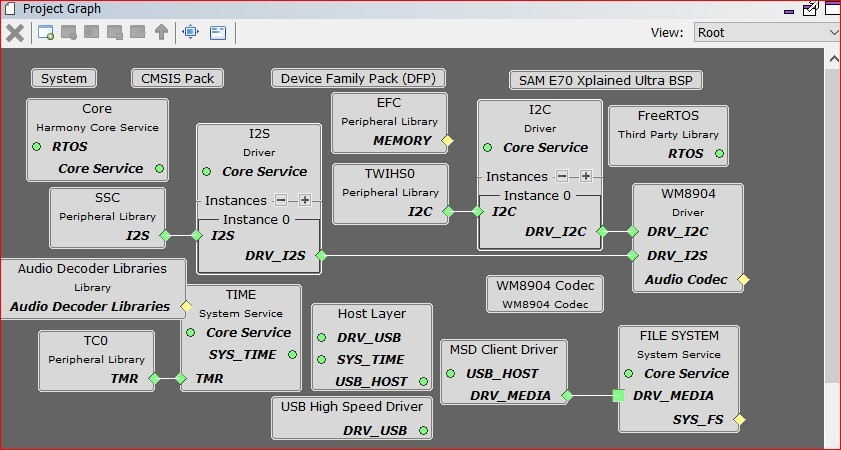This screenshot has height=450, width=841.
Task: Click the plus button beside I2S Instances
Action: pos(305,201)
